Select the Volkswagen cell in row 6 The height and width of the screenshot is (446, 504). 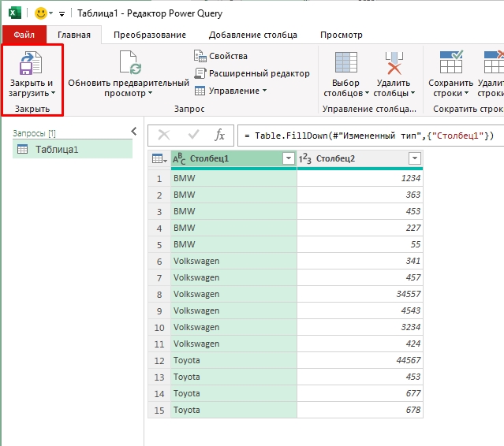coord(233,261)
